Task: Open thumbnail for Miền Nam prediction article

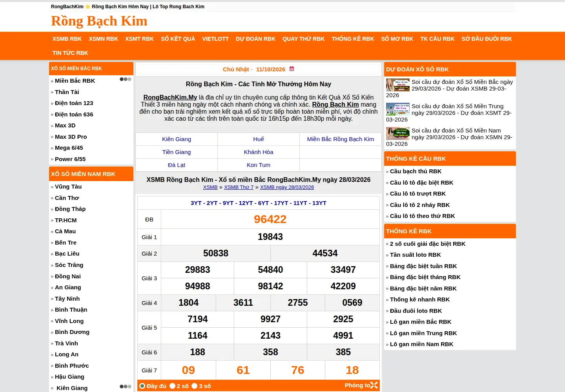Action: 398,134
